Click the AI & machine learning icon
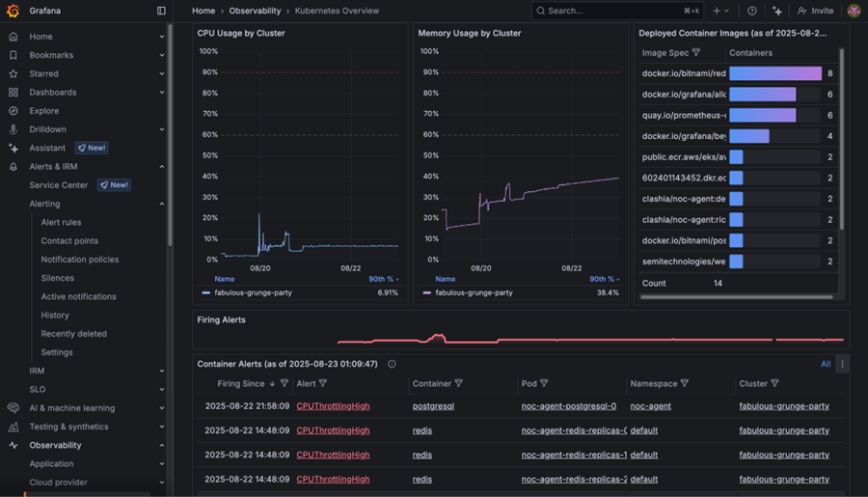 click(x=14, y=408)
